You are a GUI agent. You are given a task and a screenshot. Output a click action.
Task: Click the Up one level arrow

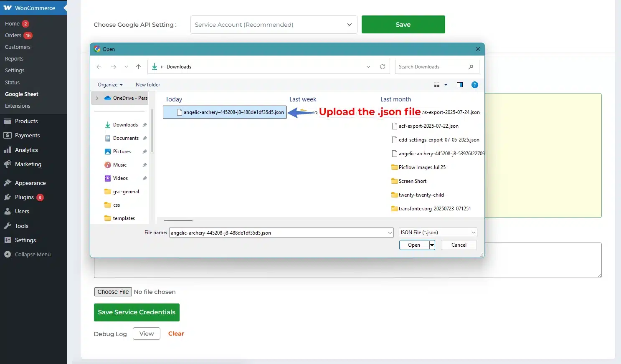coord(138,67)
